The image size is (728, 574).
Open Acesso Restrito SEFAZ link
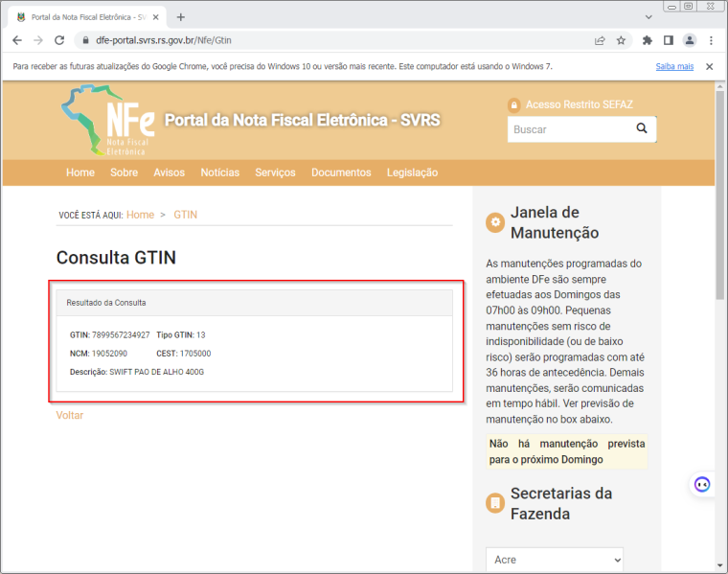[x=579, y=104]
